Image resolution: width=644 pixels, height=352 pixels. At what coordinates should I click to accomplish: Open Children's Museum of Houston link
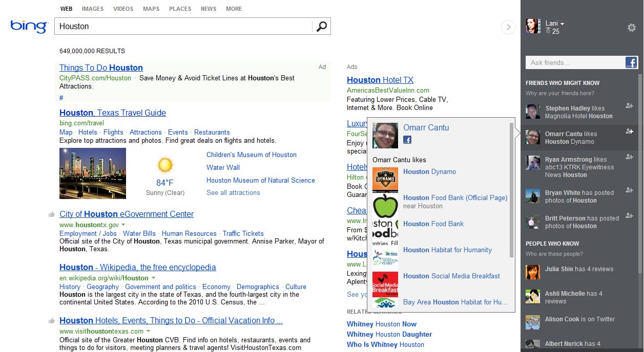point(251,155)
